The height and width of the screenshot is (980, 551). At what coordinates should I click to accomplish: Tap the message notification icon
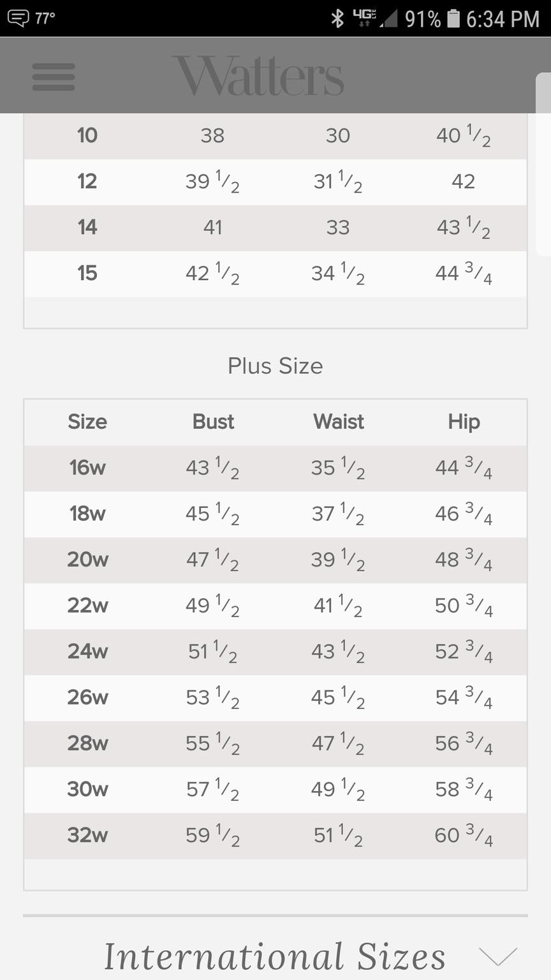18,18
